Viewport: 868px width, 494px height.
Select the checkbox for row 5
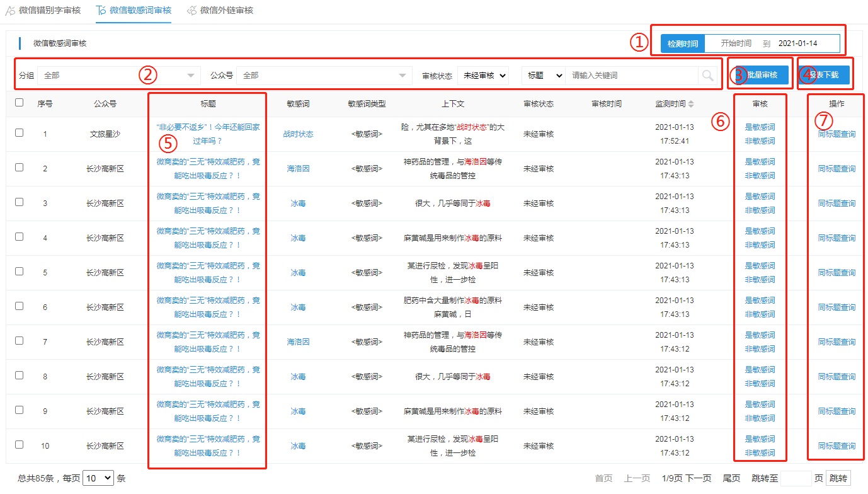[x=19, y=272]
